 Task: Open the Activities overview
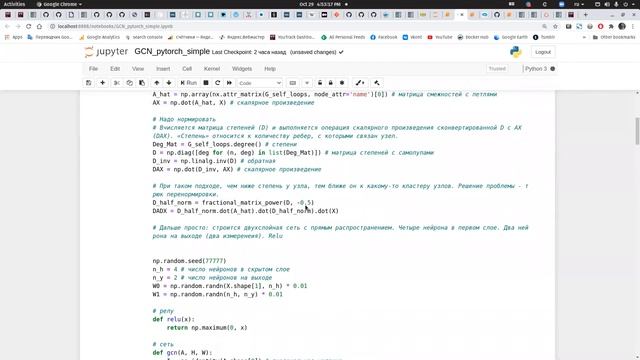pyautogui.click(x=14, y=4)
